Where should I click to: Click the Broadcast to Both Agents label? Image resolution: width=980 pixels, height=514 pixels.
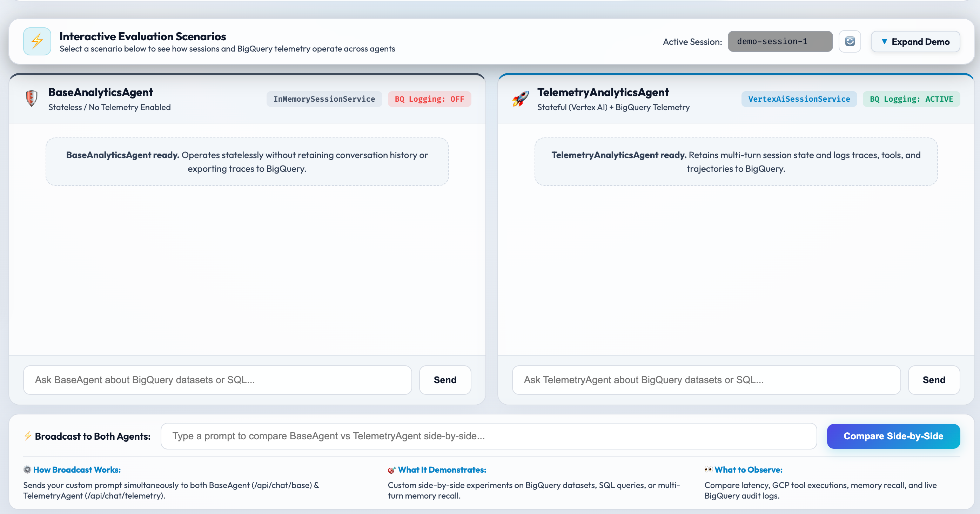point(93,436)
